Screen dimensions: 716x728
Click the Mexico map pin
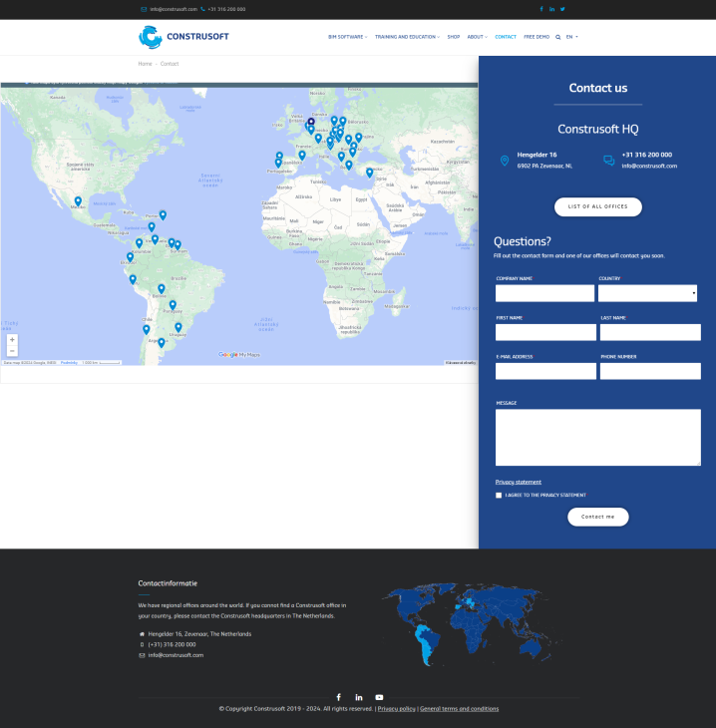click(x=78, y=201)
